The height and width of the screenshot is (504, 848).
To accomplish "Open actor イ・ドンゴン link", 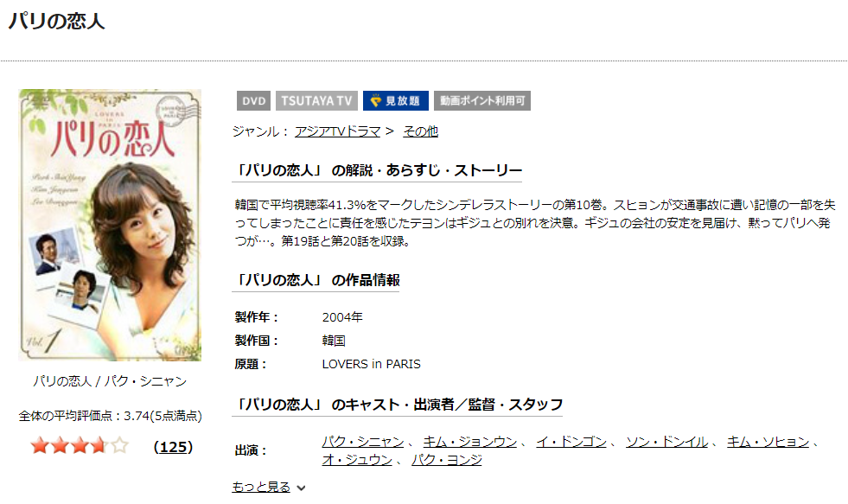I will 571,442.
